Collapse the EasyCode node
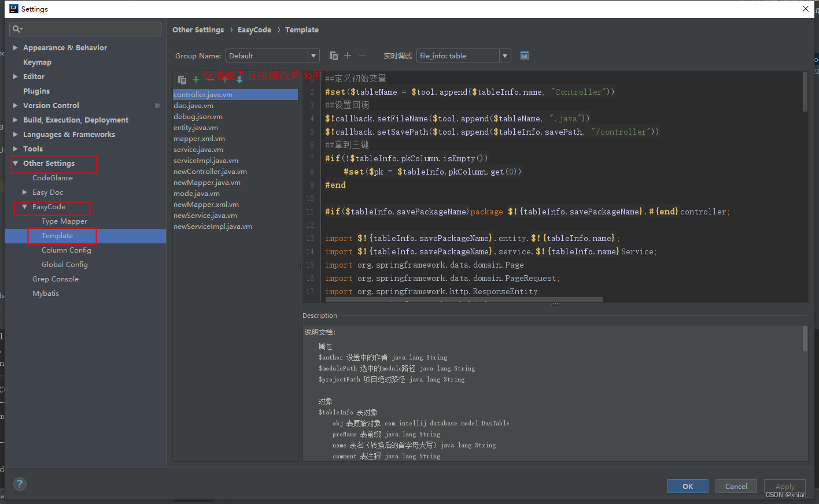Screen dimensions: 819x504 (x=25, y=206)
